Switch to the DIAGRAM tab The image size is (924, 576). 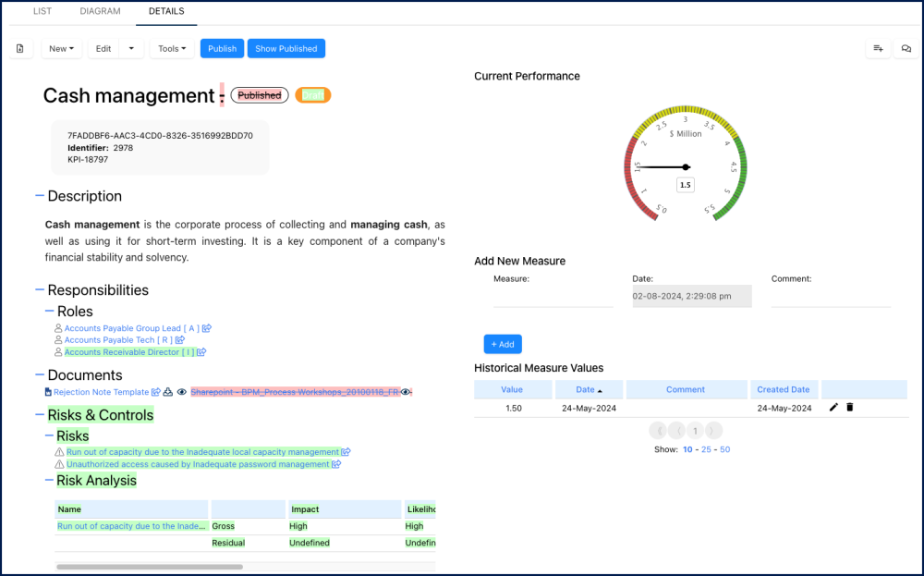[x=100, y=11]
